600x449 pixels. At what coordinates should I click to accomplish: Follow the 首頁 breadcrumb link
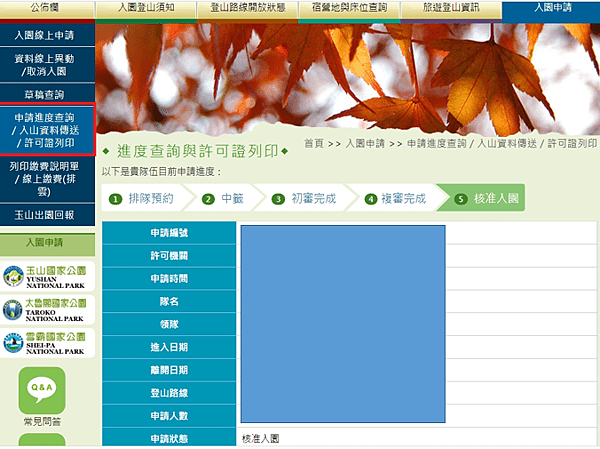(314, 144)
